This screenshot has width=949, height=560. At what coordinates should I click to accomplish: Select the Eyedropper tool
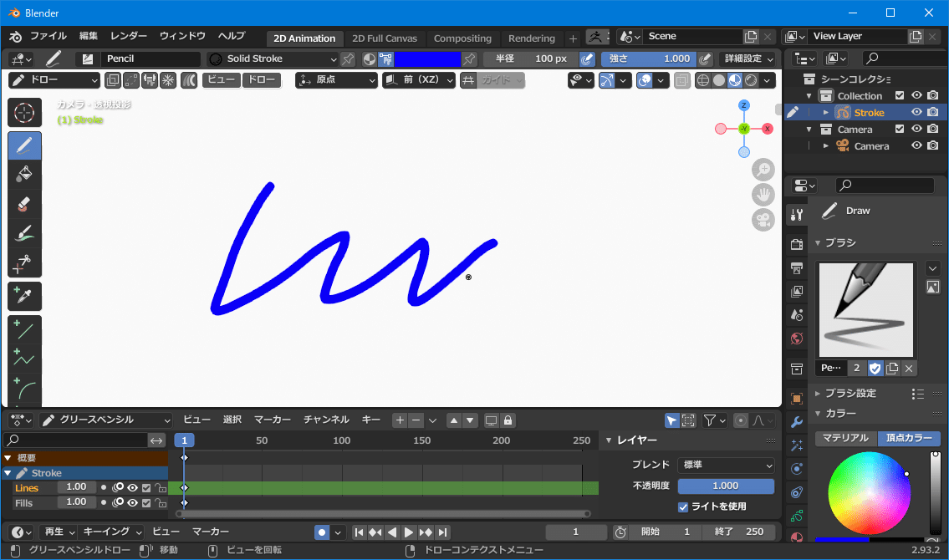pyautogui.click(x=24, y=297)
